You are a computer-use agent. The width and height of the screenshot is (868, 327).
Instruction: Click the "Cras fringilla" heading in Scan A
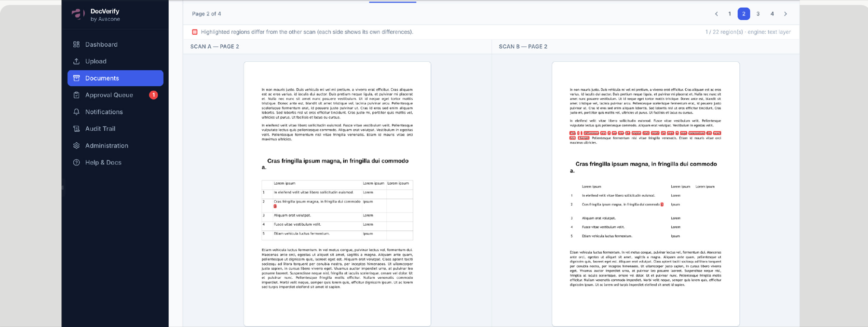[335, 164]
